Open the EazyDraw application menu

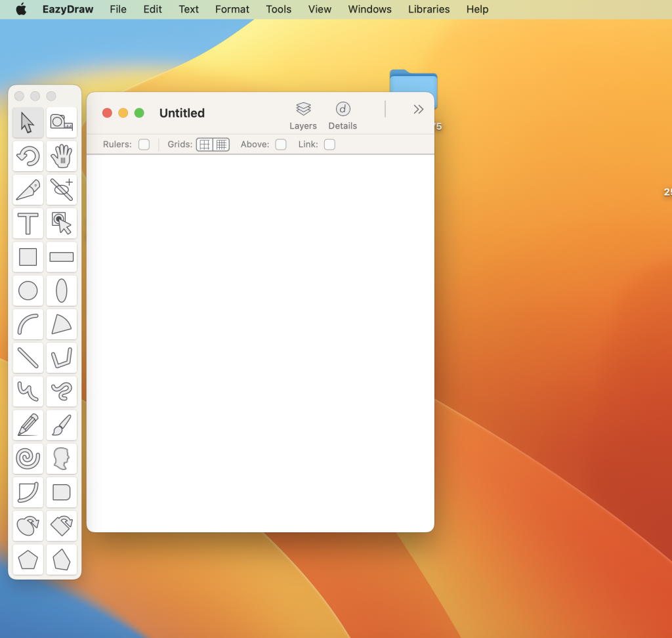point(68,9)
